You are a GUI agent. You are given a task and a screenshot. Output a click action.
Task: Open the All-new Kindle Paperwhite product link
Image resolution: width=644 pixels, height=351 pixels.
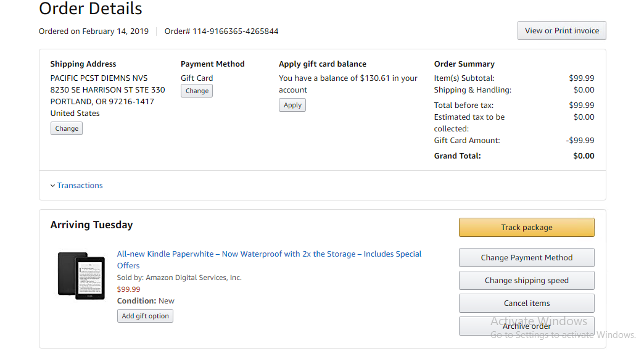(x=269, y=254)
